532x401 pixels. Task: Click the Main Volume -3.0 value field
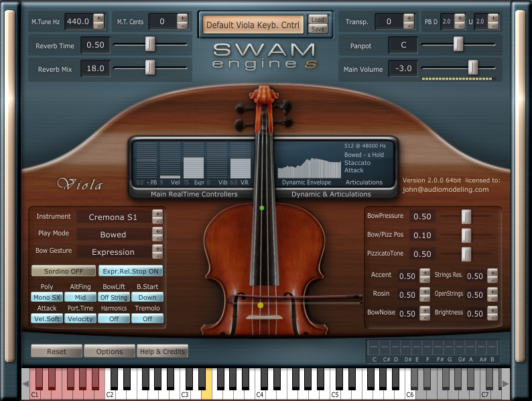(x=403, y=68)
